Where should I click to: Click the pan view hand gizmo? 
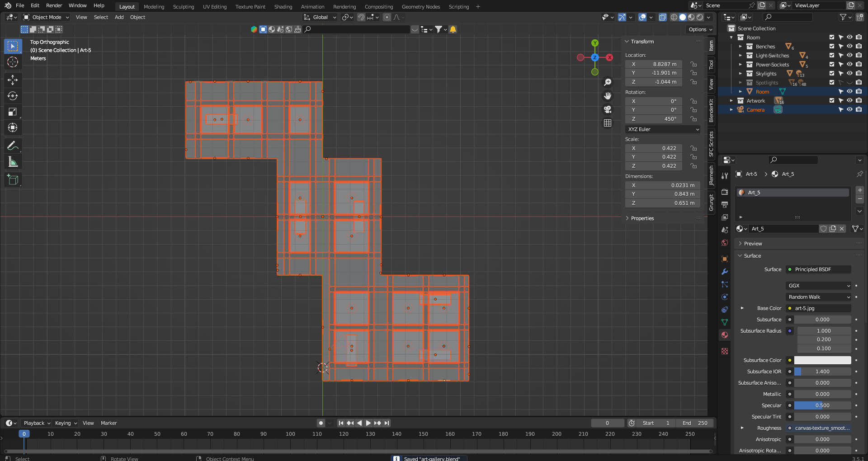(608, 96)
